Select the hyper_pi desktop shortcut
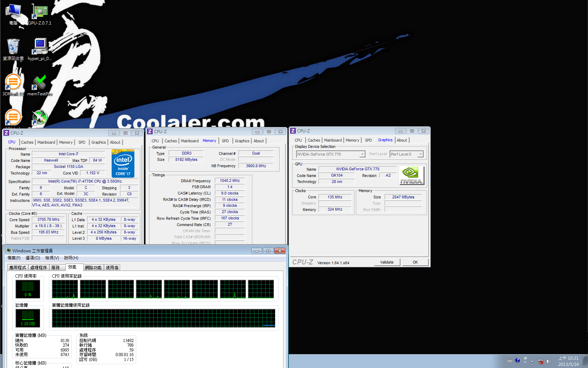Screen dimensions: 588x368 click(40, 49)
